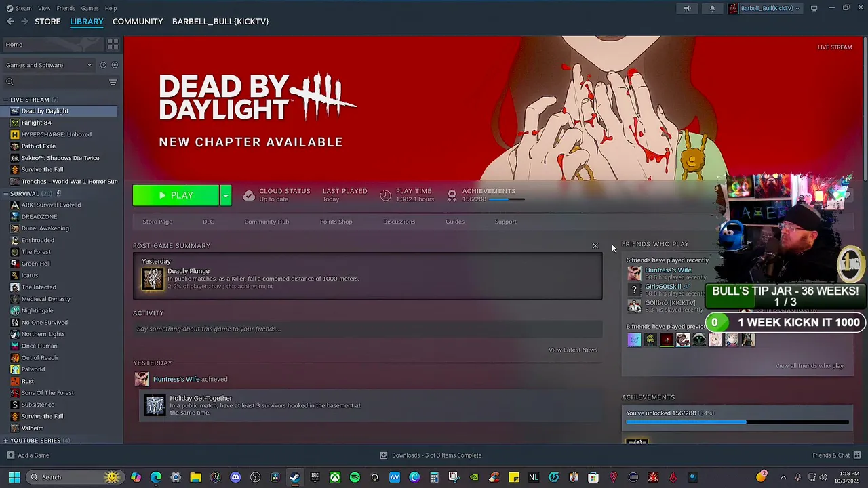Open advanced library filters icon
Viewport: 868px width, 488px height.
pos(113,82)
